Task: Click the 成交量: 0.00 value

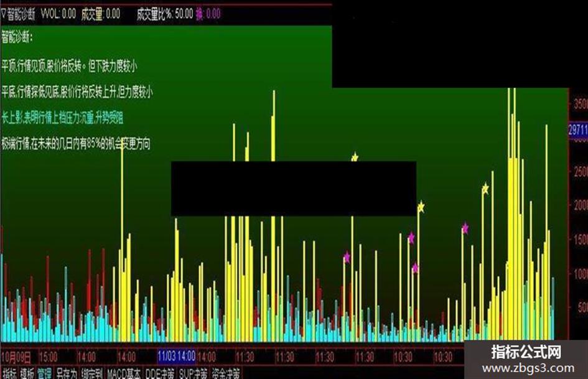Action: 101,14
